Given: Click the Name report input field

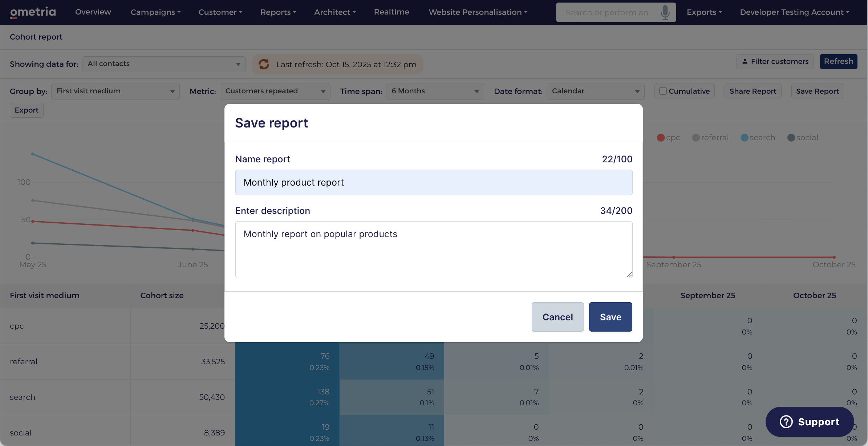Looking at the screenshot, I should pos(434,182).
